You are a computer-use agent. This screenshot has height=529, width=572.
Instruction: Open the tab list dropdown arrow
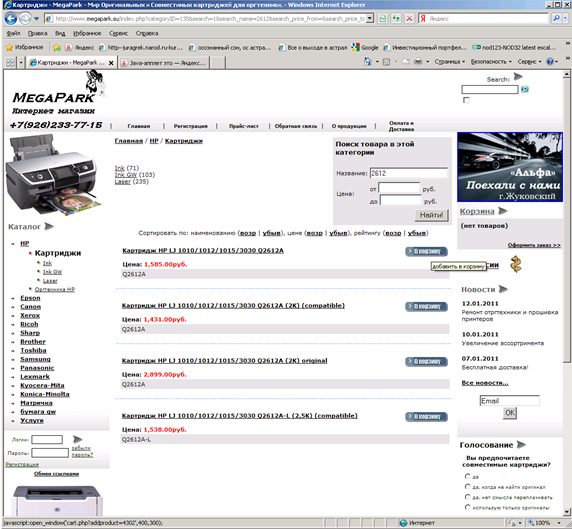(x=21, y=62)
